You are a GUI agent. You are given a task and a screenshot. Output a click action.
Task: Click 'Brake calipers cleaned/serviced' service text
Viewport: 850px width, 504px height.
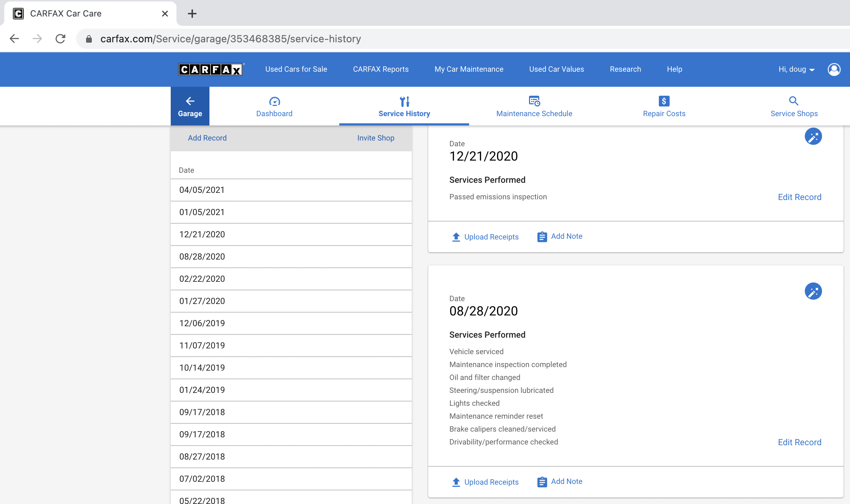coord(502,429)
